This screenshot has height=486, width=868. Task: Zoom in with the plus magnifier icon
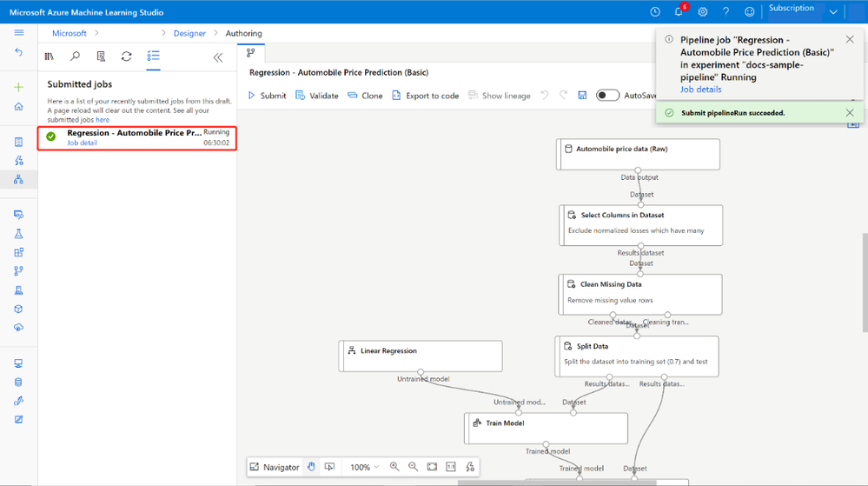pyautogui.click(x=394, y=467)
